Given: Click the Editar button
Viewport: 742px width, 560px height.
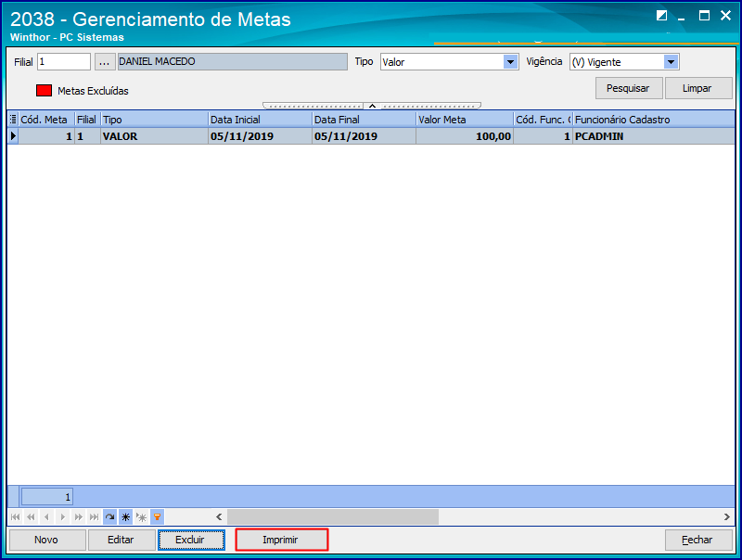Looking at the screenshot, I should pos(122,540).
